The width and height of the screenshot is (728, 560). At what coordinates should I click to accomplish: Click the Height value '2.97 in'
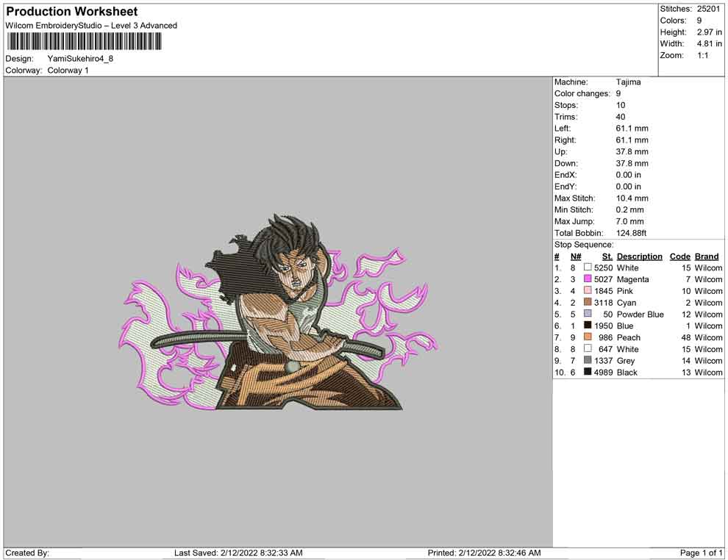[x=710, y=32]
